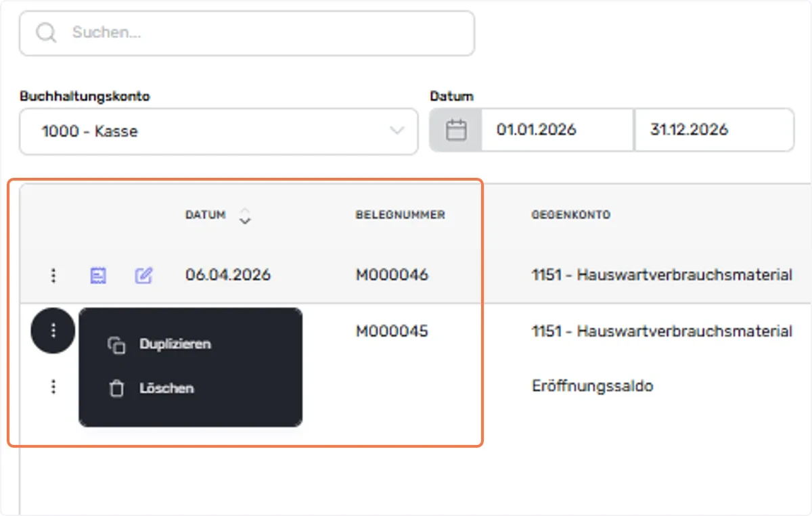Click the Gegenkonto column header
The height and width of the screenshot is (516, 812).
(x=571, y=215)
